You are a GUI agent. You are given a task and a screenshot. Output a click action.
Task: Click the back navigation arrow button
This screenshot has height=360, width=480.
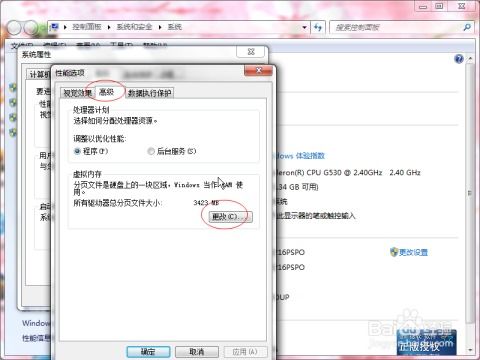pyautogui.click(x=14, y=28)
